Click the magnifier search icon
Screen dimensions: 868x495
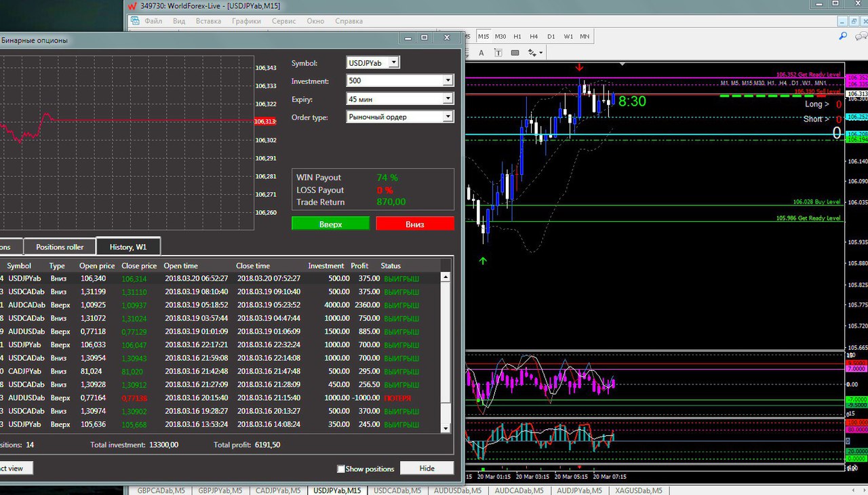[844, 37]
